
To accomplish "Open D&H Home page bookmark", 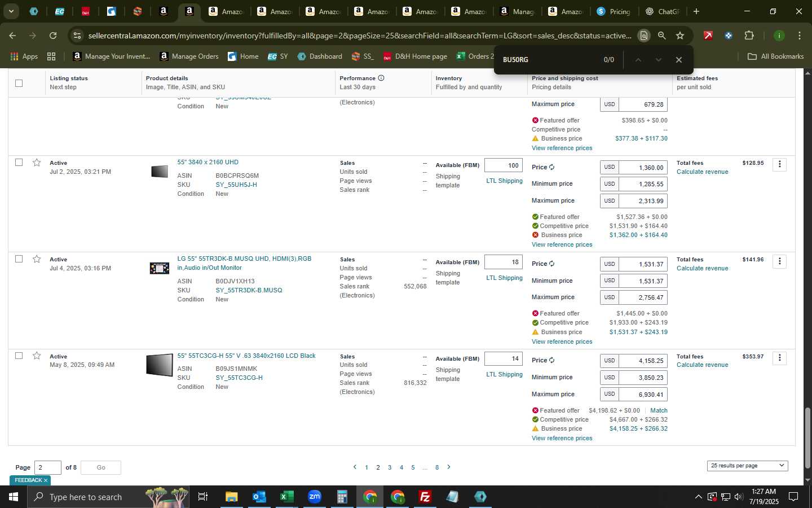I will [x=415, y=56].
